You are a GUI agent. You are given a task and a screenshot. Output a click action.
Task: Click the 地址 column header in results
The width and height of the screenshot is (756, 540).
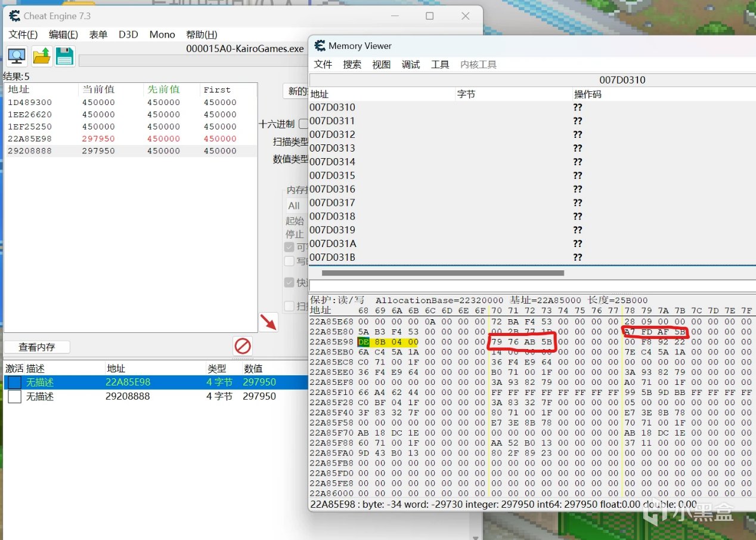(41, 90)
